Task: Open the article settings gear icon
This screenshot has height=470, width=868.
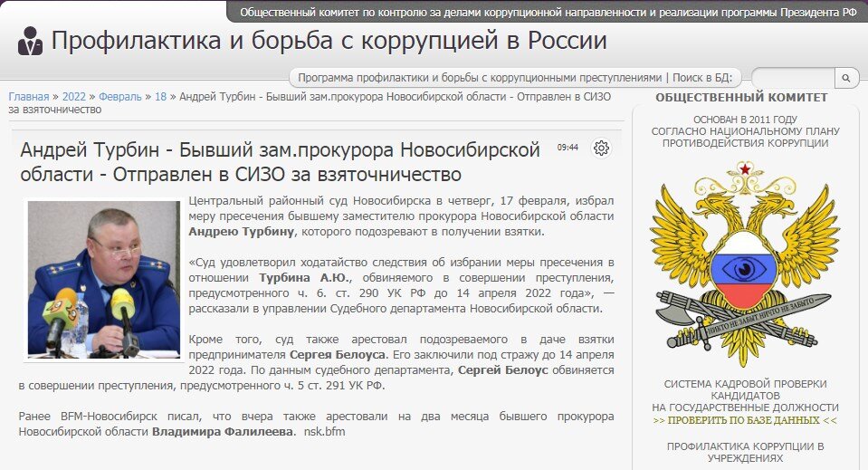Action: click(x=601, y=148)
